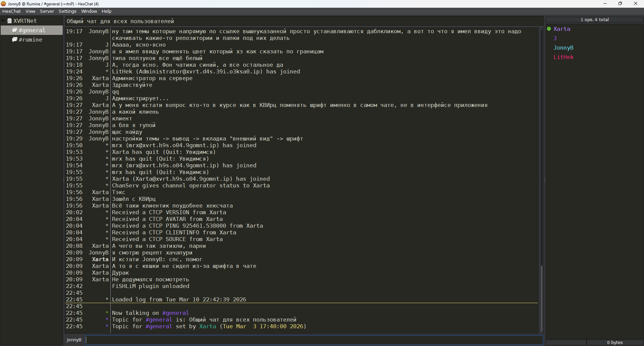The width and height of the screenshot is (644, 346).
Task: Click the Xarta nick link in topic-set line
Action: coord(208,326)
